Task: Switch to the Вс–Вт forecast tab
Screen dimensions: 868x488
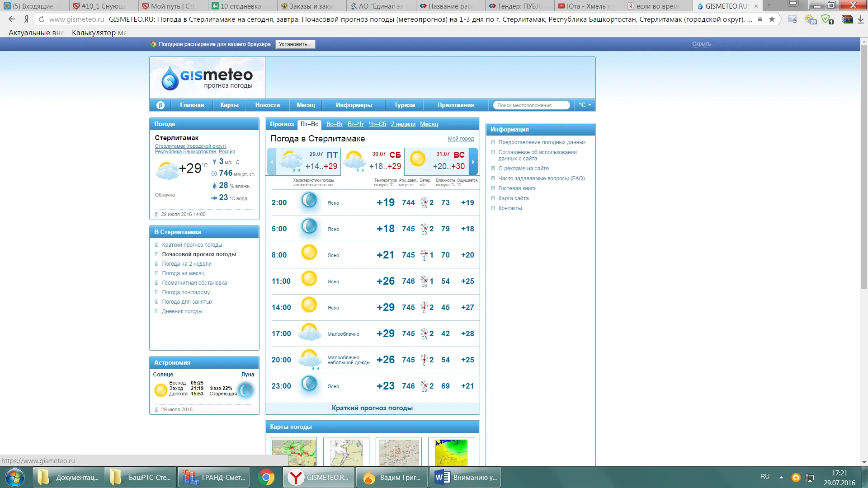Action: 334,124
